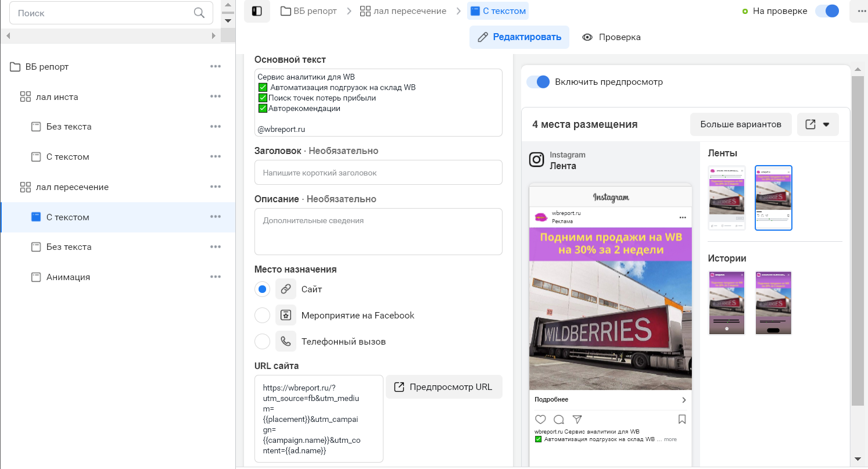Click the Больше вариантов button
868x469 pixels.
[x=741, y=124]
